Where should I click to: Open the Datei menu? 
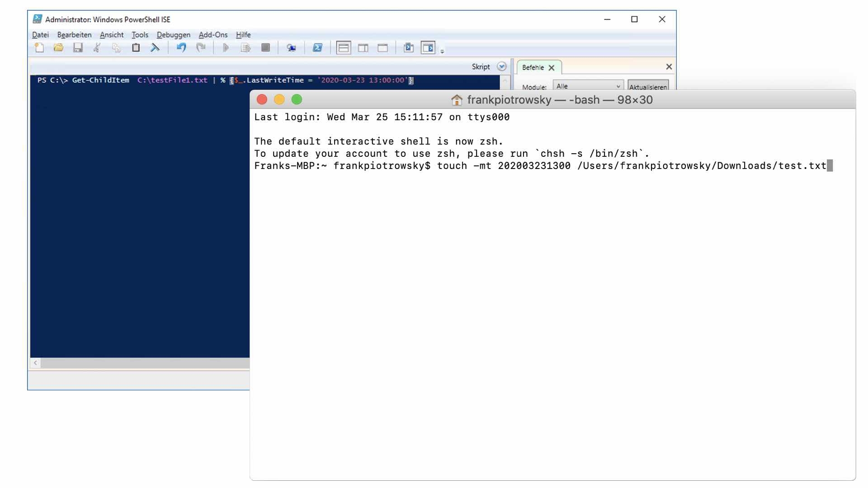(40, 35)
